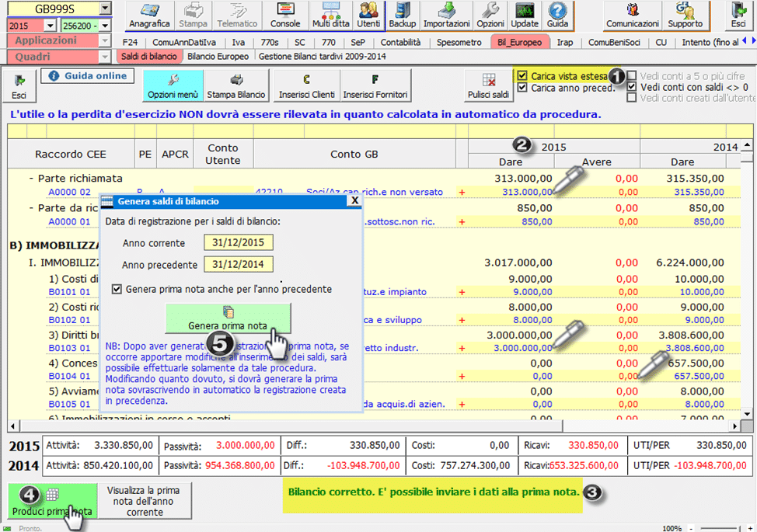The width and height of the screenshot is (757, 532).
Task: Open Opzioni menù in the toolbar
Action: click(x=173, y=85)
